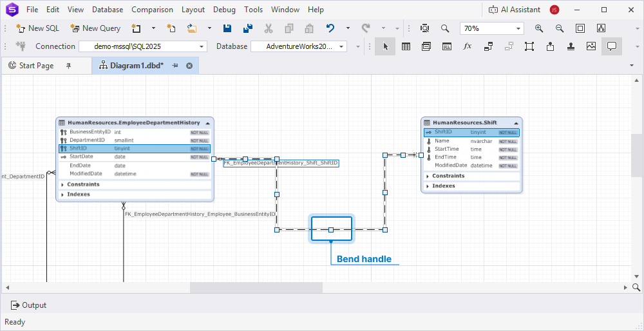Open the Debug menu
Image resolution: width=644 pixels, height=331 pixels.
click(x=225, y=10)
